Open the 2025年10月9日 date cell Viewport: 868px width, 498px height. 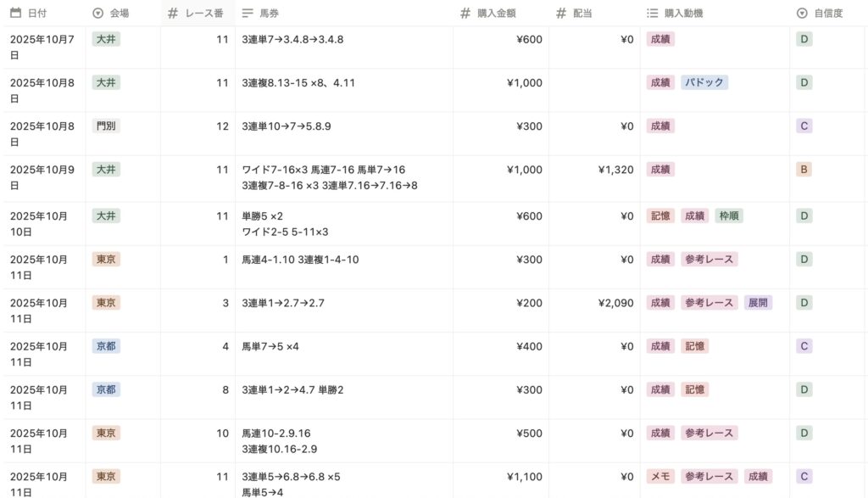click(x=42, y=176)
